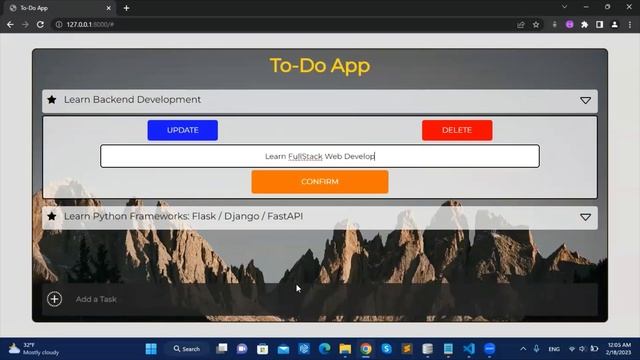The width and height of the screenshot is (640, 360).
Task: Click the ENG language indicator
Action: (554, 349)
